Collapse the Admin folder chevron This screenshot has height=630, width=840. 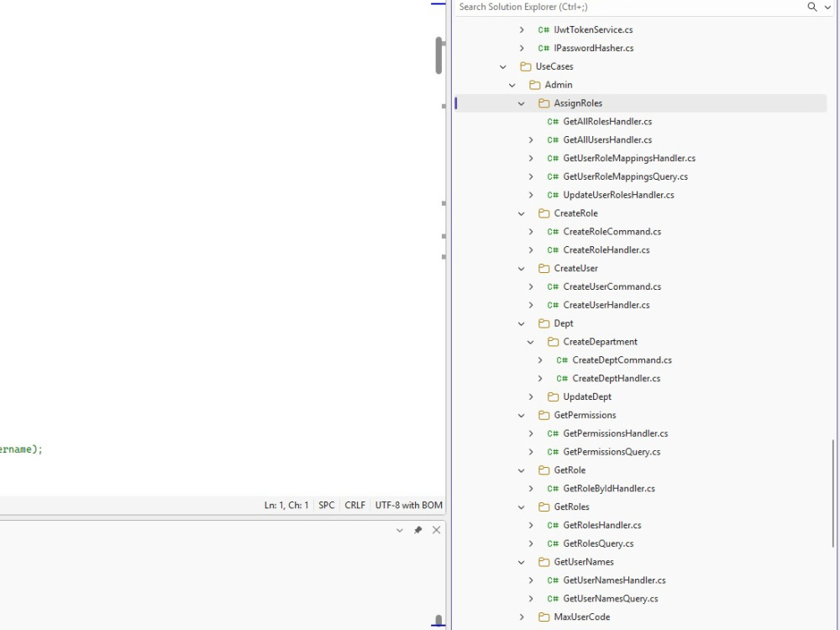click(512, 85)
